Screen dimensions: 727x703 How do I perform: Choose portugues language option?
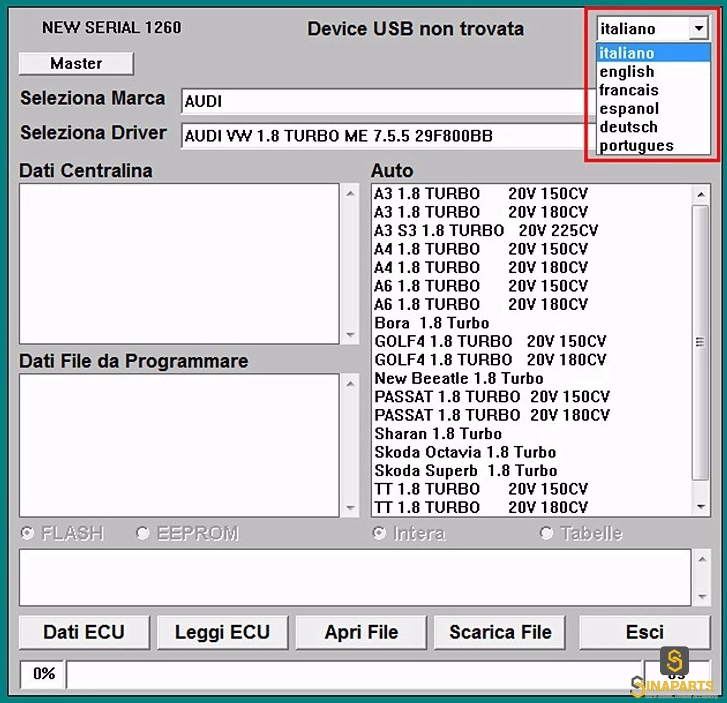(653, 146)
